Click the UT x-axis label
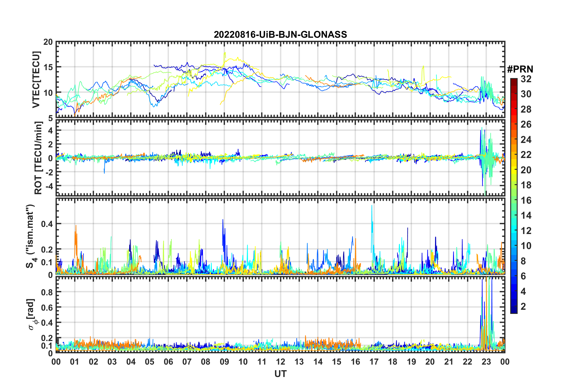The height and width of the screenshot is (392, 561). pyautogui.click(x=280, y=374)
